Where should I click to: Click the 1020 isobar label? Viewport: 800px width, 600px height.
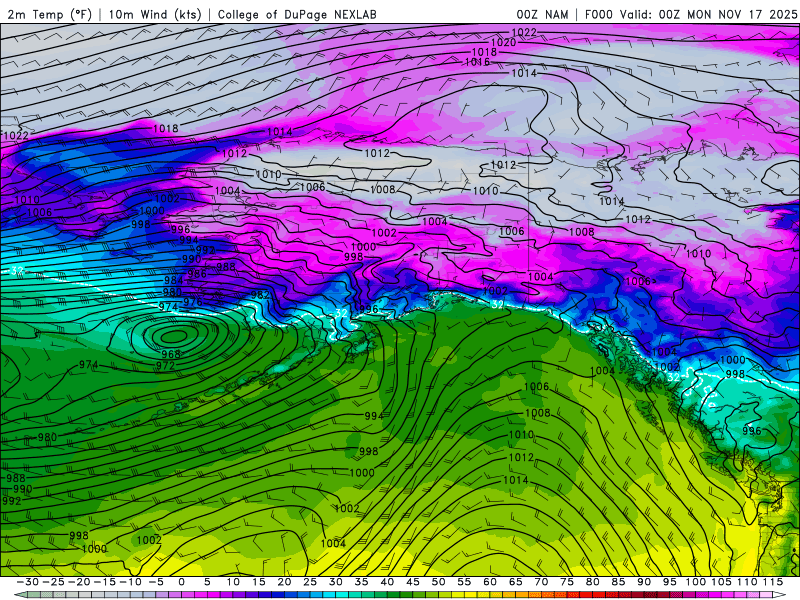[504, 42]
